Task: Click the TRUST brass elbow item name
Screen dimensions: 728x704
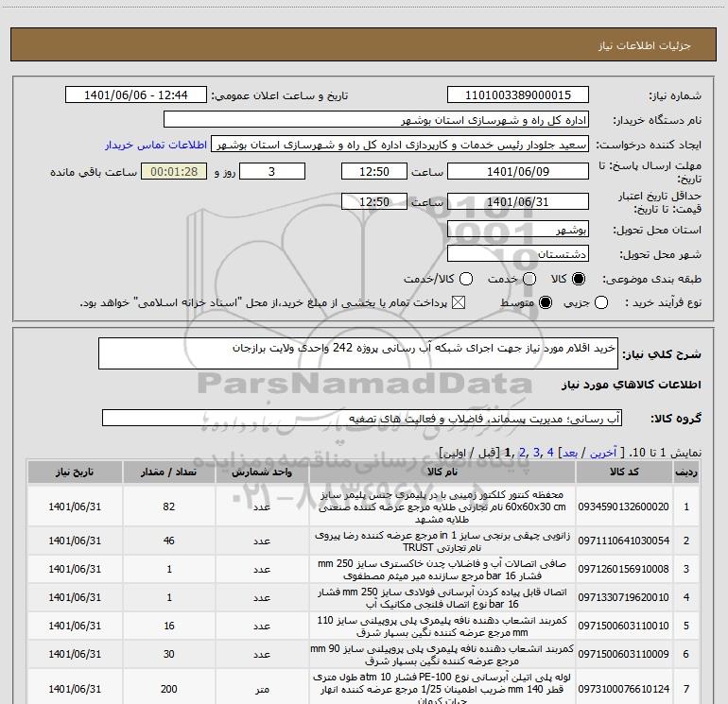Action: click(x=442, y=541)
